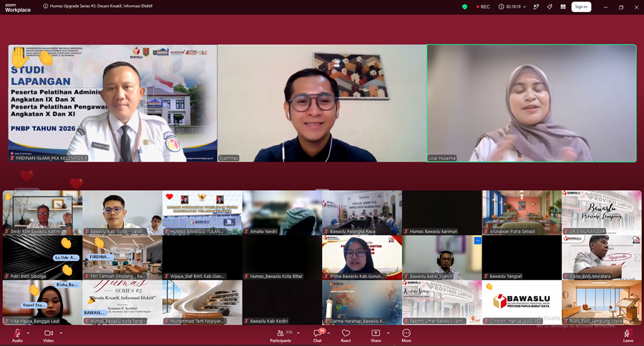Open the More options menu
Image resolution: width=644 pixels, height=346 pixels.
pyautogui.click(x=406, y=336)
